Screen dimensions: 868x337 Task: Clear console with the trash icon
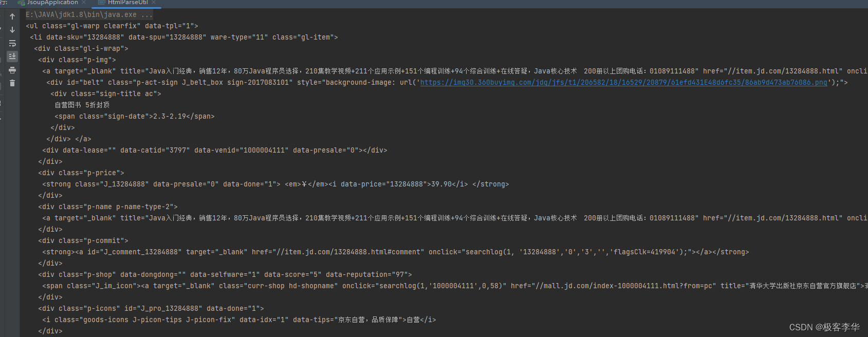coord(12,83)
